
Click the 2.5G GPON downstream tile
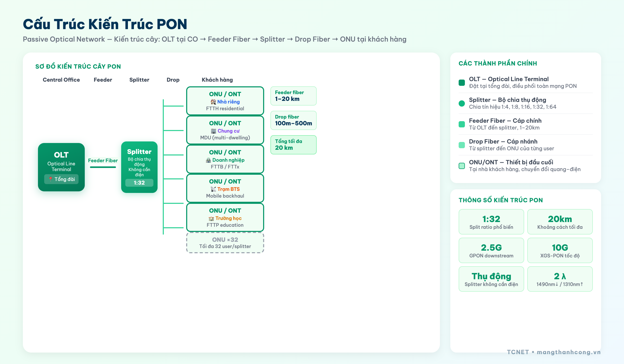[x=491, y=250]
